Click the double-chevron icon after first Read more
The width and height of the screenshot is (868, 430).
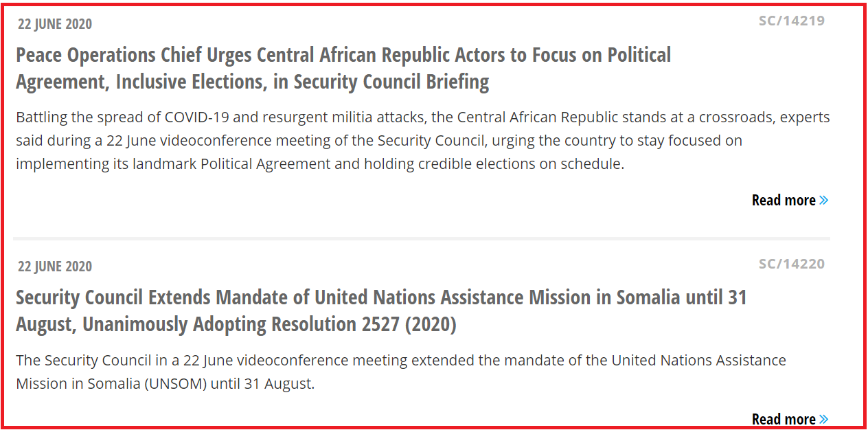point(824,201)
